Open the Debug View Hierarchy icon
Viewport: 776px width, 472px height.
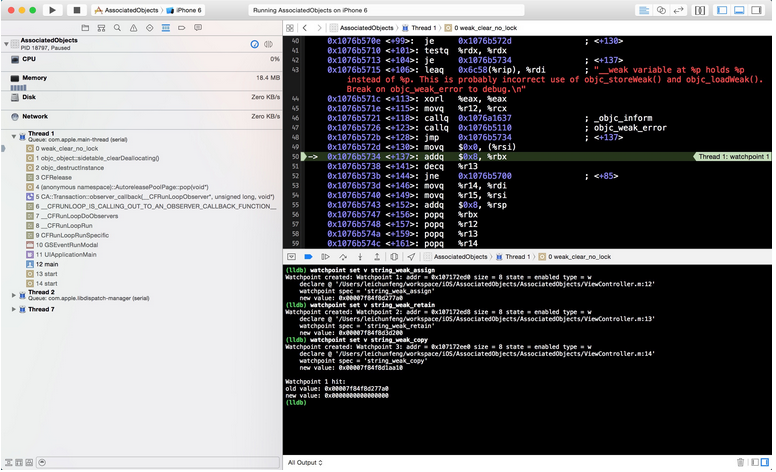point(394,257)
